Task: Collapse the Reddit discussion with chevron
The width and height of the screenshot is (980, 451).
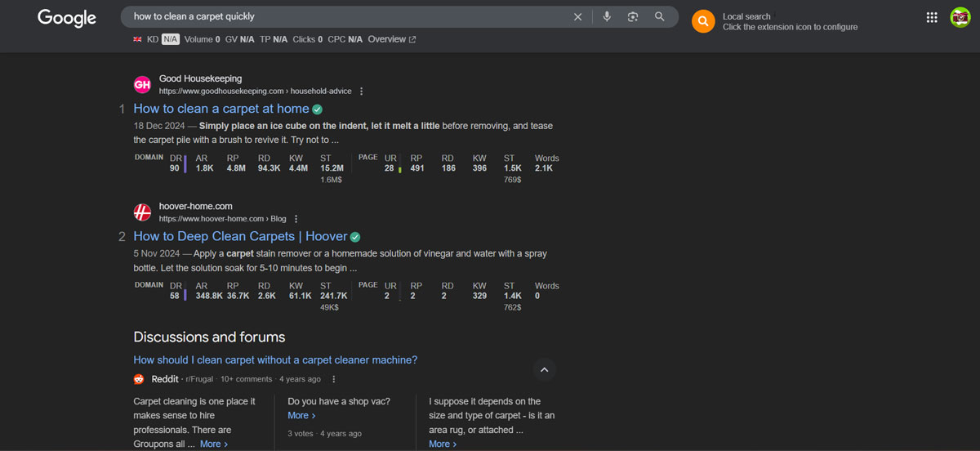Action: tap(545, 370)
